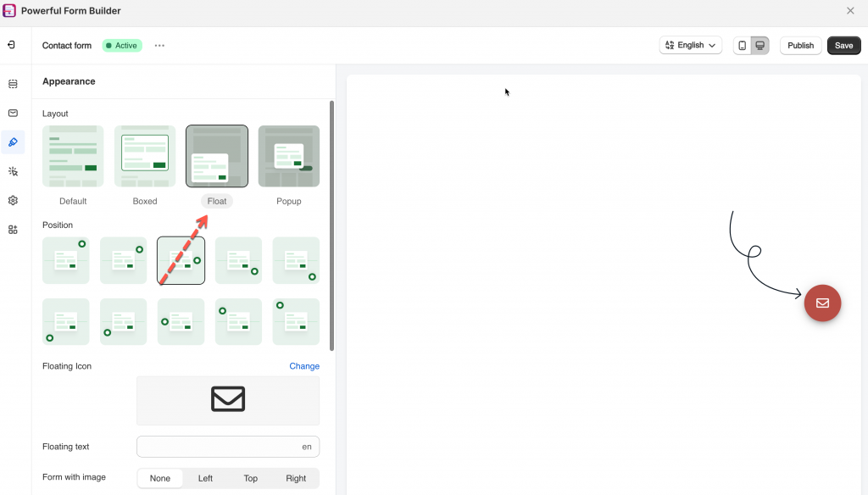The image size is (868, 495).
Task: Open the form elements sidebar icon
Action: [13, 84]
